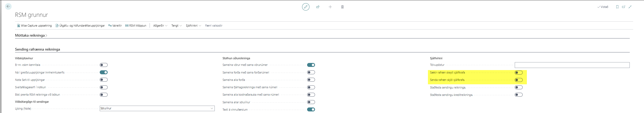The image size is (644, 113).
Task: Click the collapse arrows icon at top right
Action: [630, 7]
